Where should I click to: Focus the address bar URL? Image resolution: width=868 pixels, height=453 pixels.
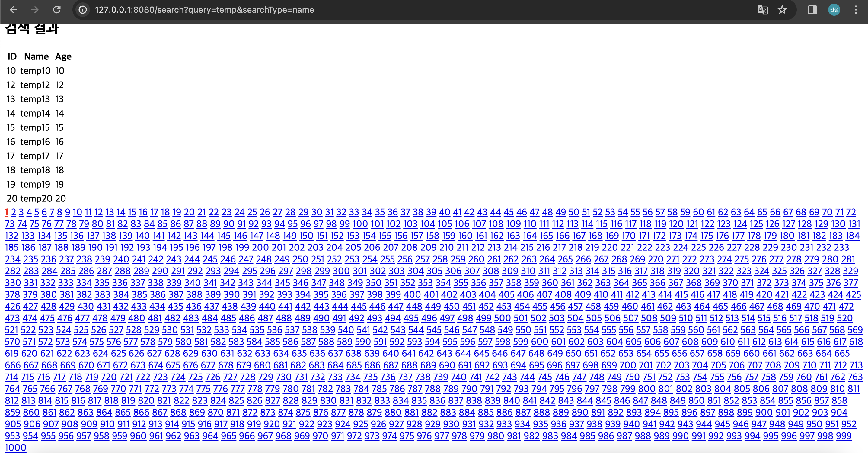pyautogui.click(x=204, y=10)
